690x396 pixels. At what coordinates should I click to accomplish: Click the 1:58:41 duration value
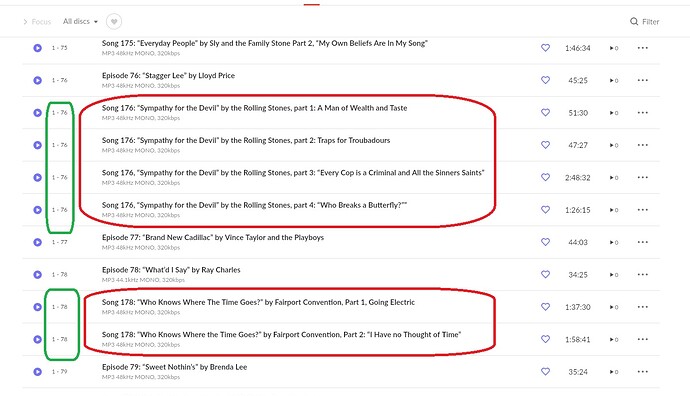click(x=578, y=339)
